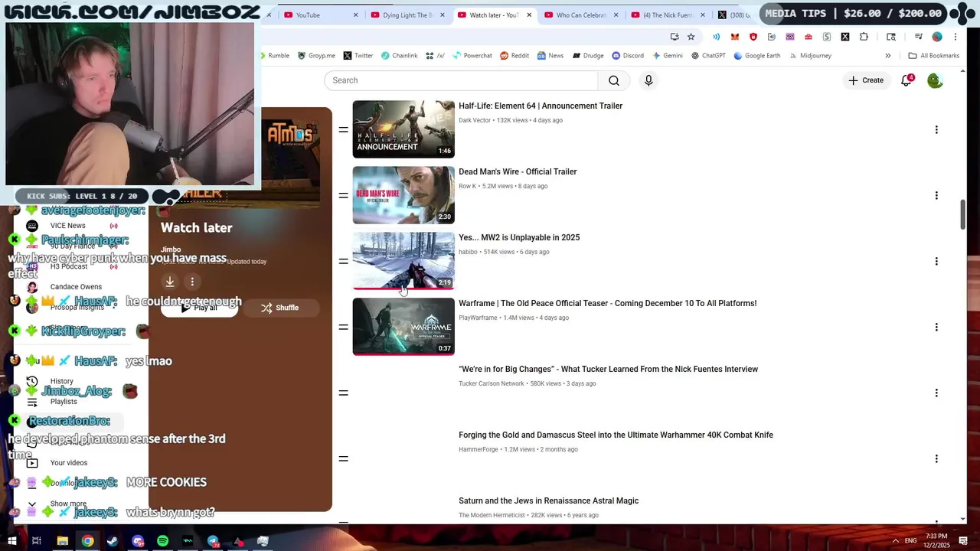Image resolution: width=980 pixels, height=551 pixels.
Task: Download the Watch later playlist
Action: click(x=170, y=282)
